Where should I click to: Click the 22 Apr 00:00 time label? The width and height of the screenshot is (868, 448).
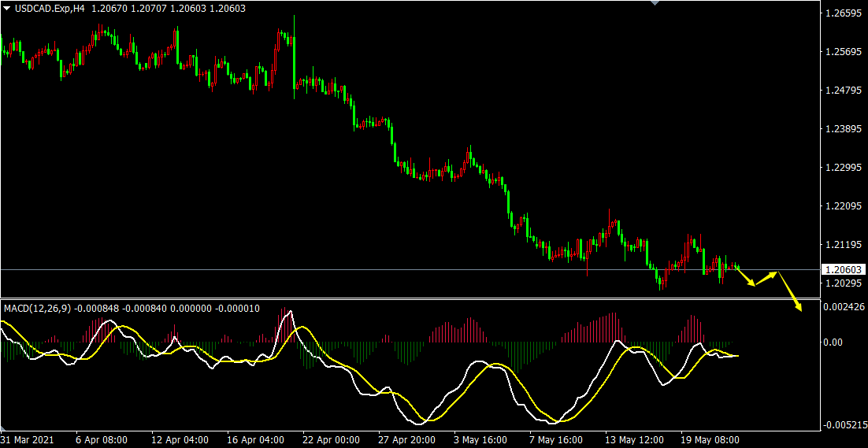pyautogui.click(x=331, y=440)
